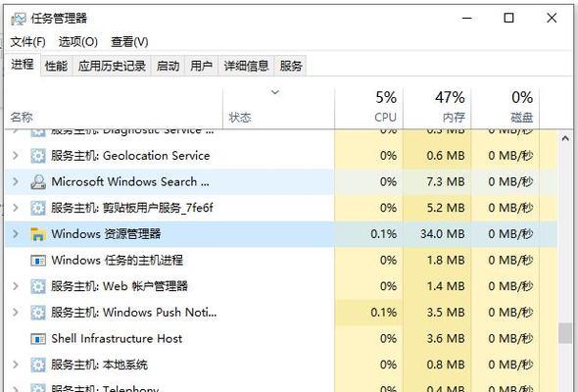
Task: Open the 查看(V) menu
Action: point(129,42)
